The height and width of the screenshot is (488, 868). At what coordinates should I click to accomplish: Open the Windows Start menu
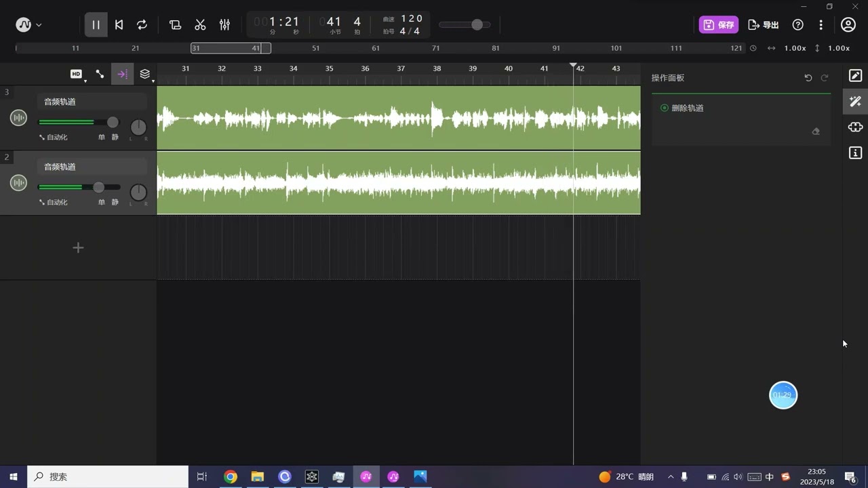[14, 477]
